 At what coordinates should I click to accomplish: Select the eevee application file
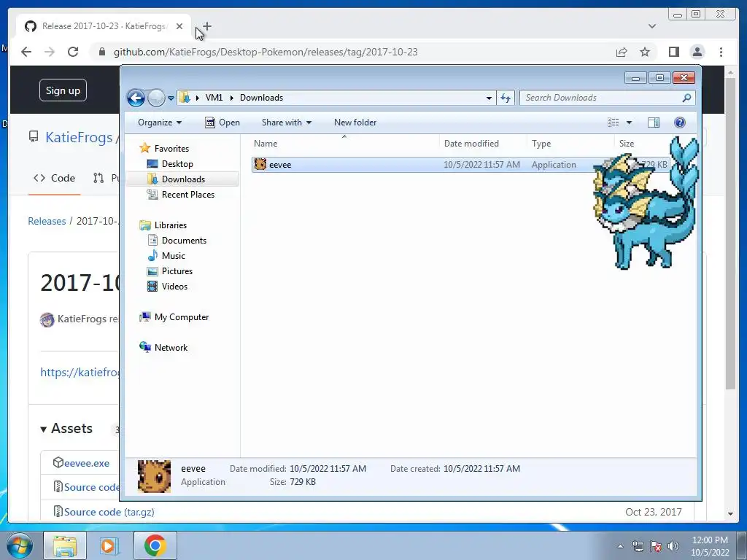tap(460, 165)
